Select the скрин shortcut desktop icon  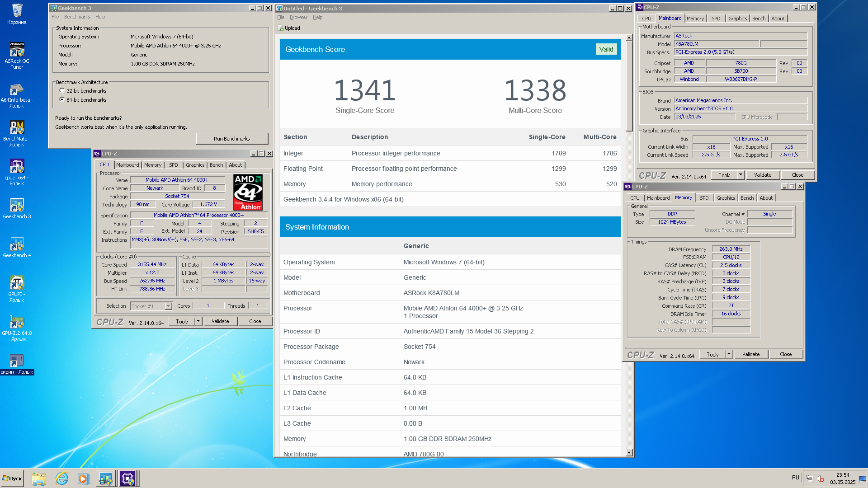click(x=17, y=364)
